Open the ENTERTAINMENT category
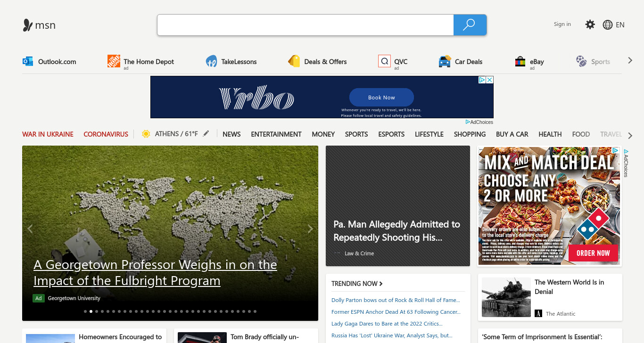This screenshot has height=343, width=644. (x=276, y=134)
